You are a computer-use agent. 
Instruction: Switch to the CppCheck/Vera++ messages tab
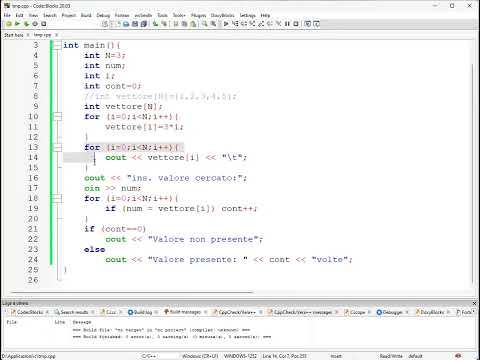300,312
